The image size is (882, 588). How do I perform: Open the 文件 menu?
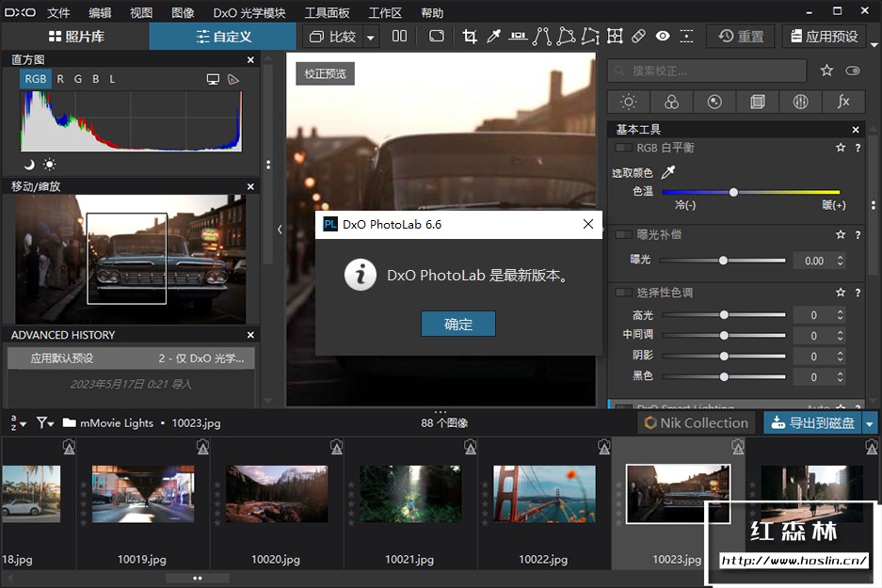pos(58,13)
